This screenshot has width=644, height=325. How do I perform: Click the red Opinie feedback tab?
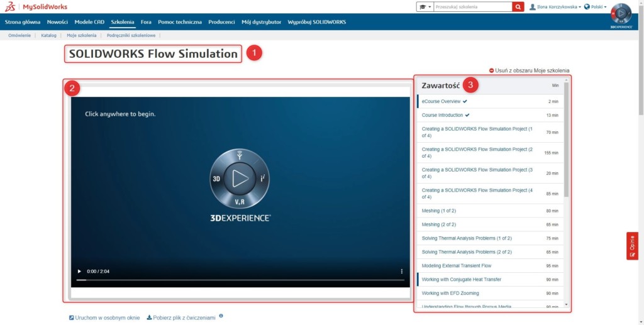click(632, 246)
